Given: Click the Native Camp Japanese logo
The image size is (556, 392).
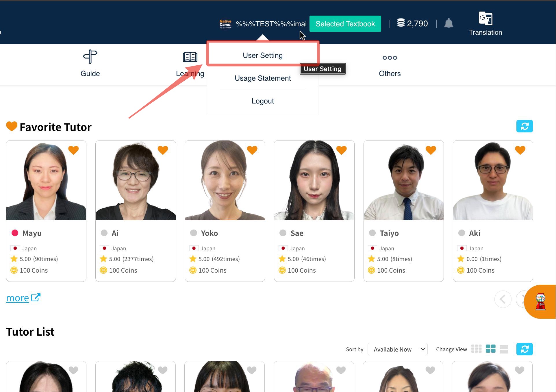Looking at the screenshot, I should pyautogui.click(x=225, y=24).
